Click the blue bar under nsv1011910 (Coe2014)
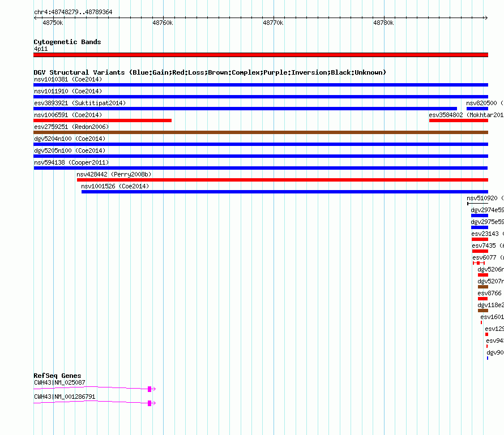The image size is (504, 435). point(260,97)
